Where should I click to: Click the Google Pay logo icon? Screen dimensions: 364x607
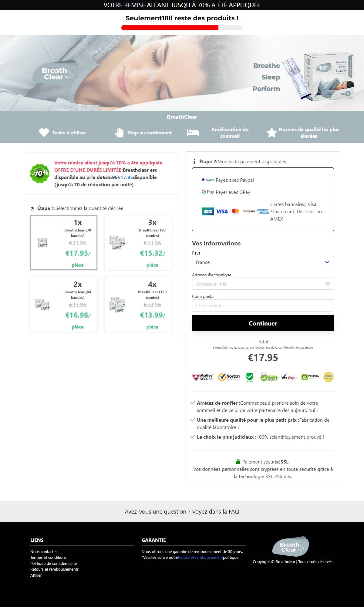pos(208,192)
